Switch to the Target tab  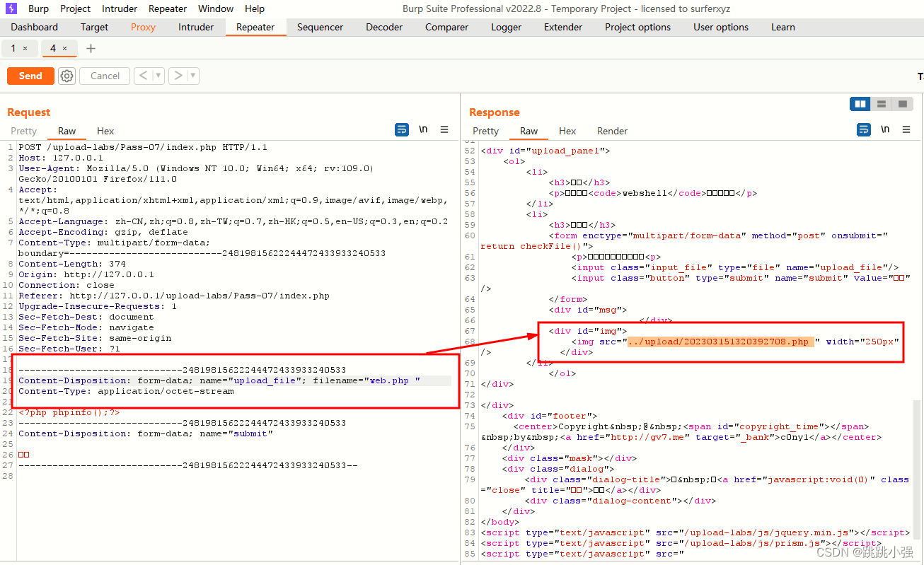pos(94,27)
